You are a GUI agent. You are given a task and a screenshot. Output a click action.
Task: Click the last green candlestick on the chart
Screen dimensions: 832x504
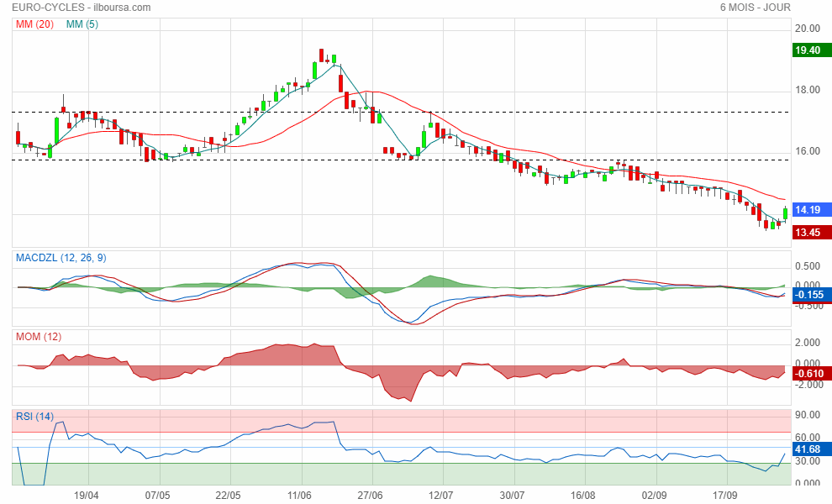[x=785, y=213]
